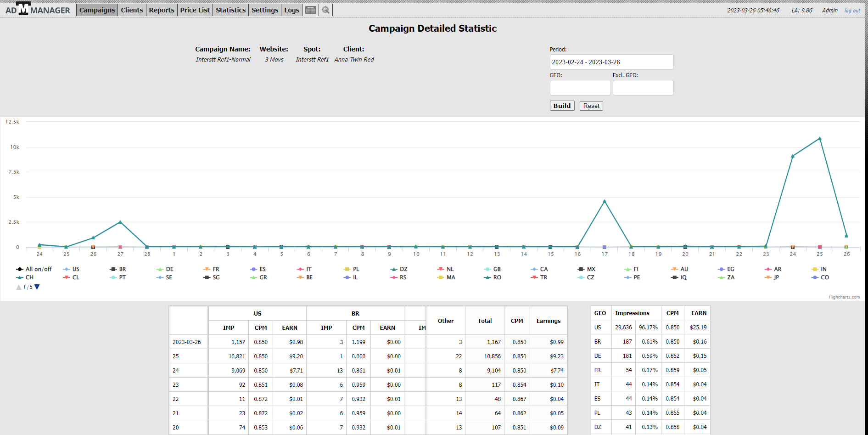Screen dimensions: 868x435
Task: Click the calculator icon in the top navigation
Action: point(311,10)
